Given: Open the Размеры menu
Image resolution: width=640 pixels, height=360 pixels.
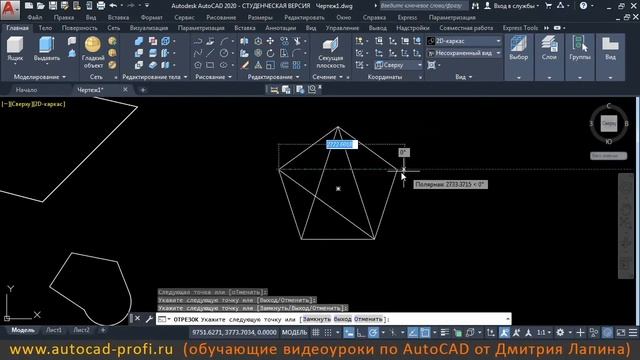Looking at the screenshot, I should coord(260,18).
